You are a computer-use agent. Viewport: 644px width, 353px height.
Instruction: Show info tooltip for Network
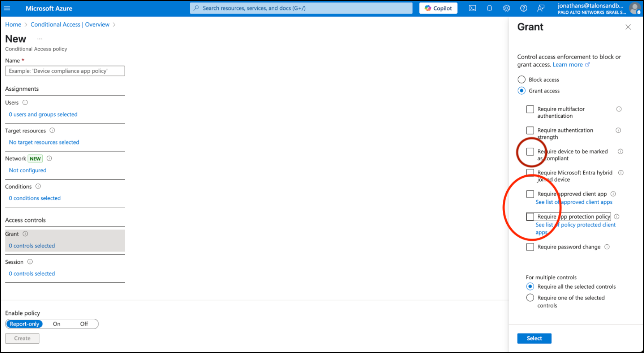coord(49,159)
